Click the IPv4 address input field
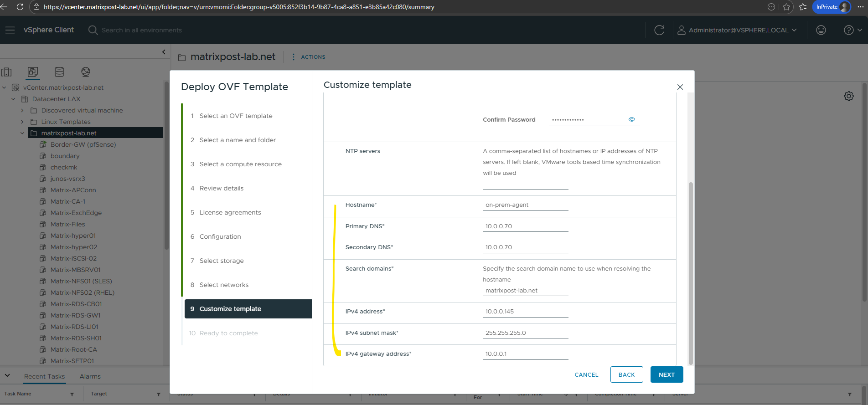868x405 pixels. [x=525, y=312]
